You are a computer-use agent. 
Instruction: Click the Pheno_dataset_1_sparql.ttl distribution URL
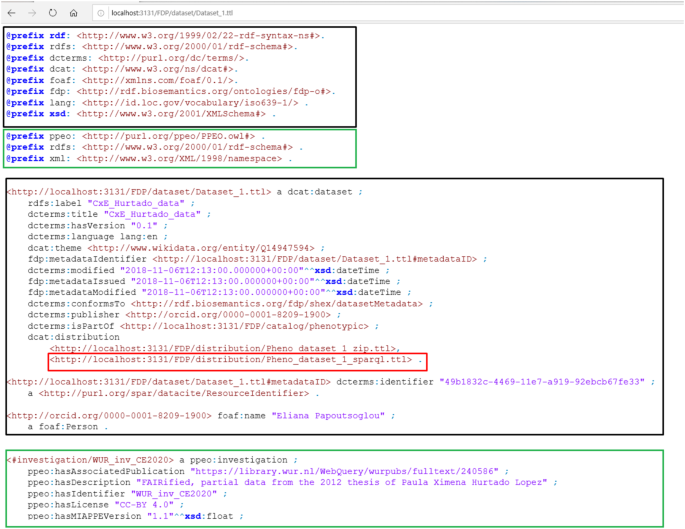231,360
